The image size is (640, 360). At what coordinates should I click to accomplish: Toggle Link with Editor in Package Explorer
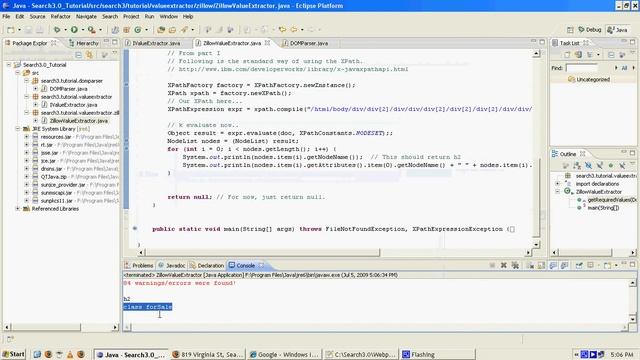89,55
